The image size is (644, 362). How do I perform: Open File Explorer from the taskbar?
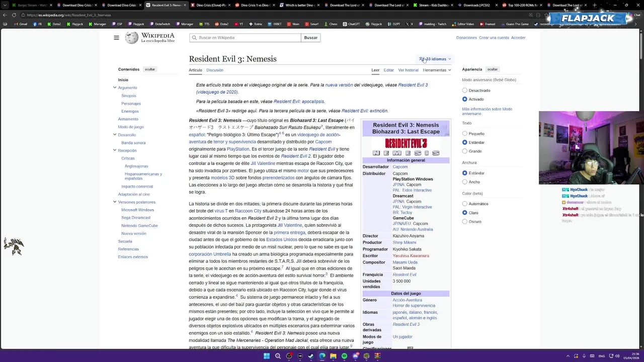coord(333,356)
